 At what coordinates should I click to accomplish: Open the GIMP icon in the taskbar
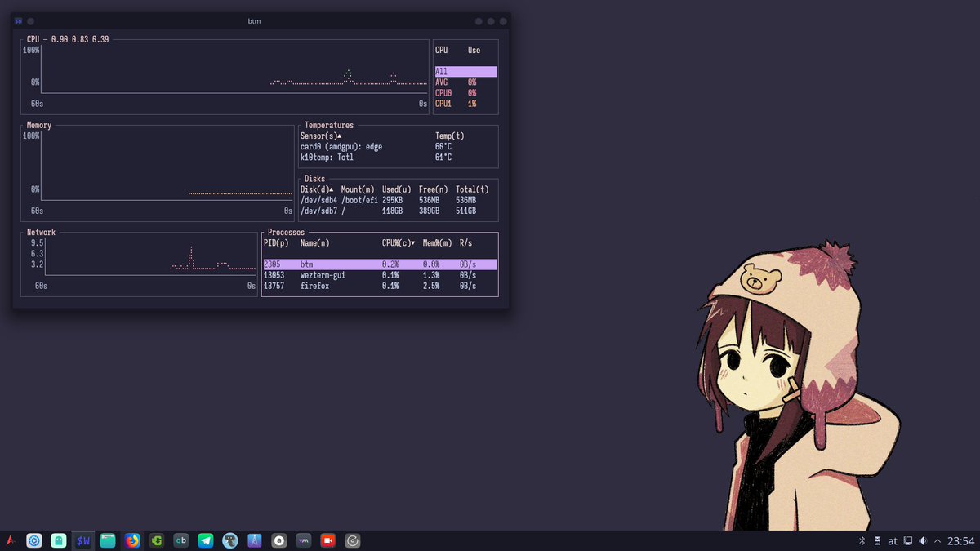pyautogui.click(x=229, y=540)
